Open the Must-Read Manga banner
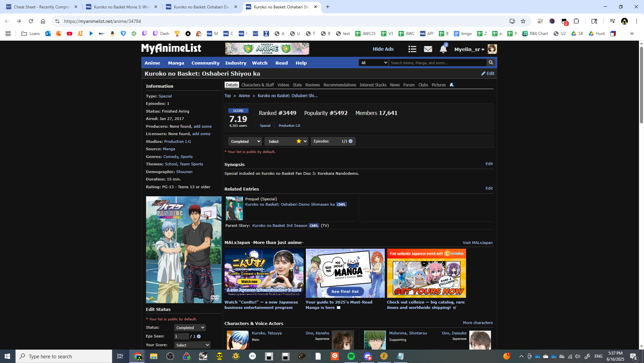 (x=345, y=273)
